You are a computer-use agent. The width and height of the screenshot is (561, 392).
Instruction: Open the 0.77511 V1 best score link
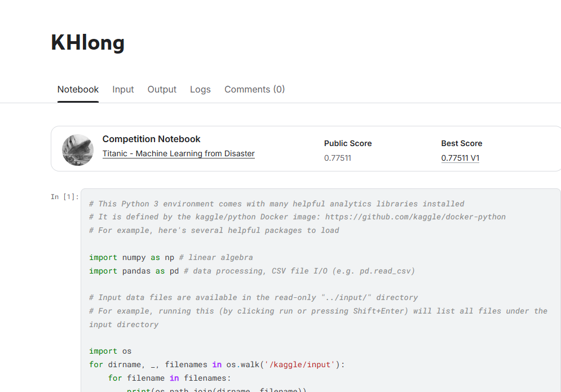(460, 158)
